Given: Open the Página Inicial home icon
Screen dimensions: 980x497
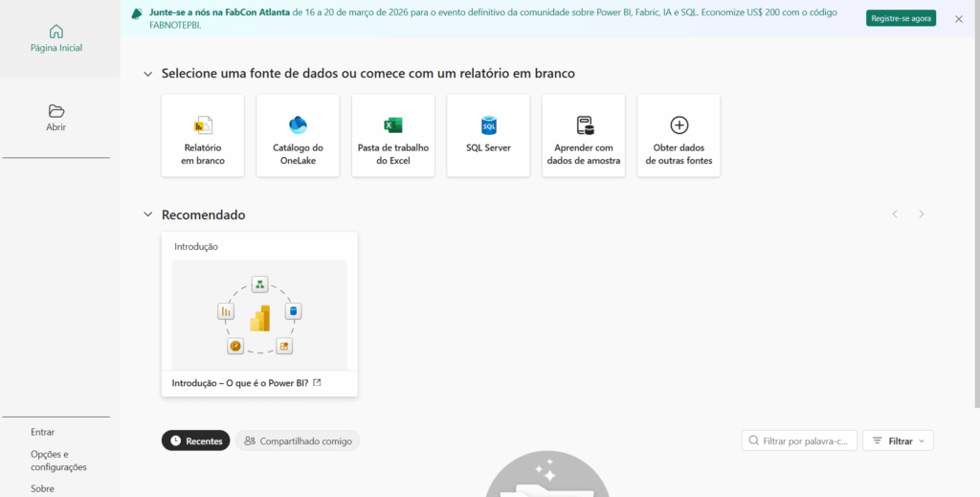Looking at the screenshot, I should pos(56,31).
